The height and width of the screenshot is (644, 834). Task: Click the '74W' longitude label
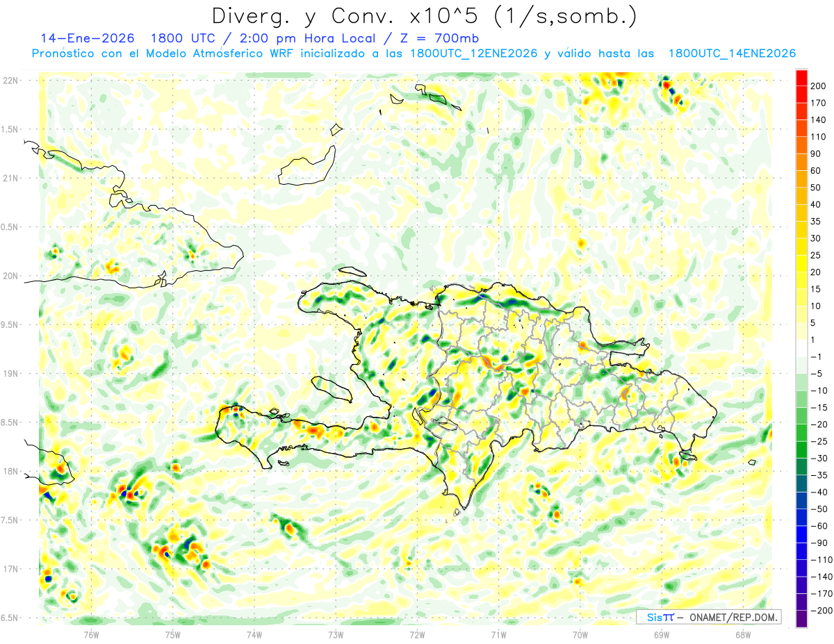[x=254, y=634]
